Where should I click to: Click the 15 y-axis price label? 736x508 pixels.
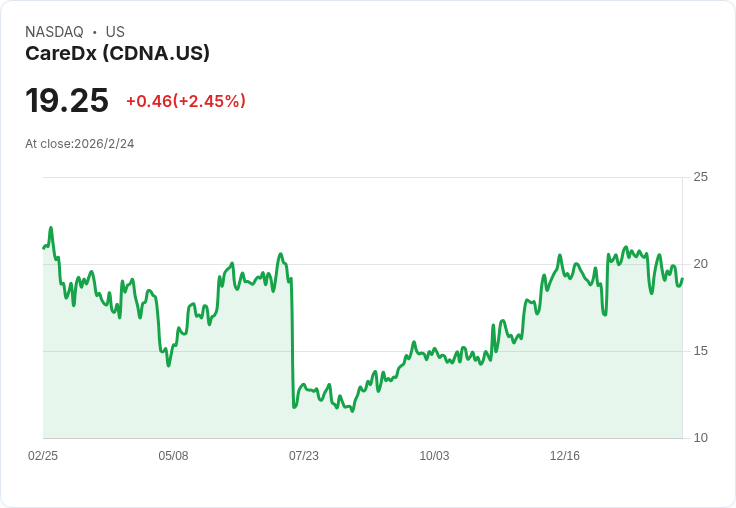click(x=700, y=351)
